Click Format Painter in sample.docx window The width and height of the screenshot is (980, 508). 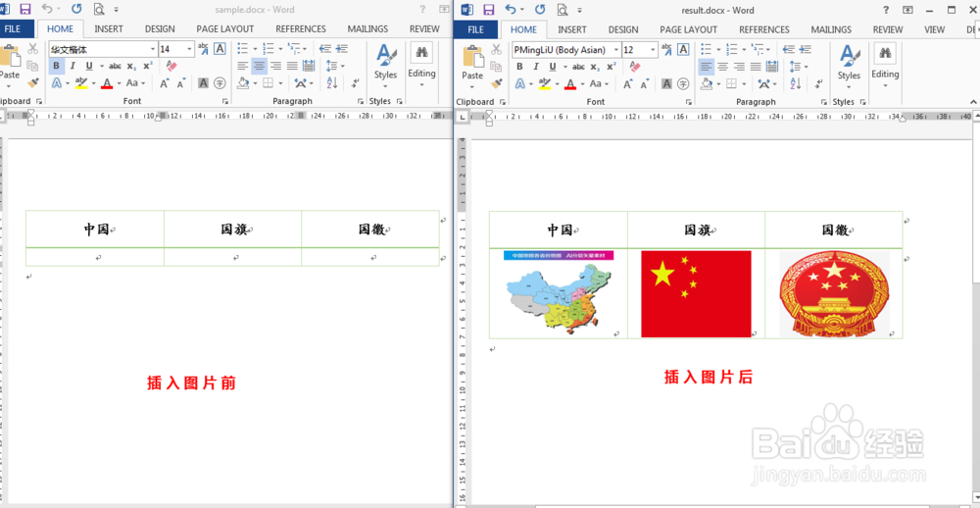pos(33,82)
